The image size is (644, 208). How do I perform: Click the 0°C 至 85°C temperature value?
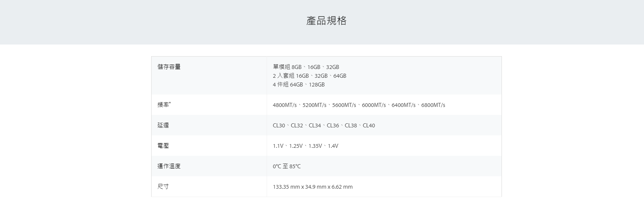tap(287, 166)
